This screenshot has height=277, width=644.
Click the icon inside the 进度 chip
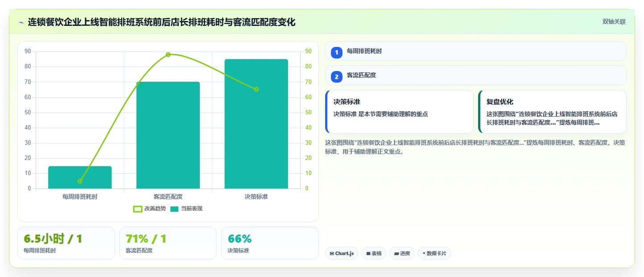point(396,254)
